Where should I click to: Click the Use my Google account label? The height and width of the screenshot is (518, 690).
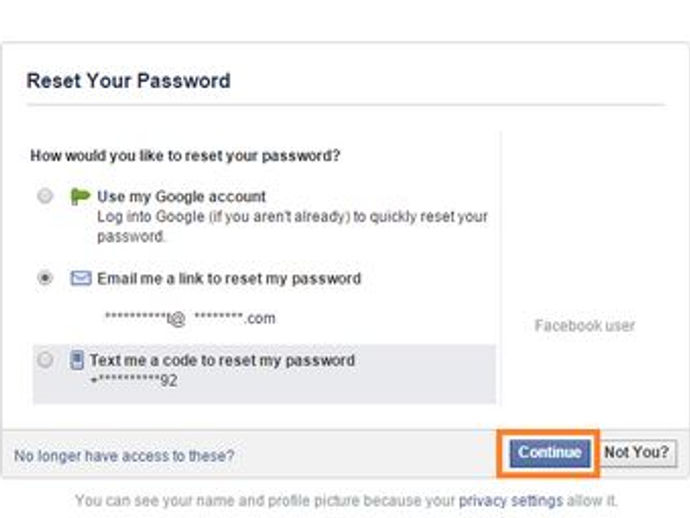click(181, 196)
